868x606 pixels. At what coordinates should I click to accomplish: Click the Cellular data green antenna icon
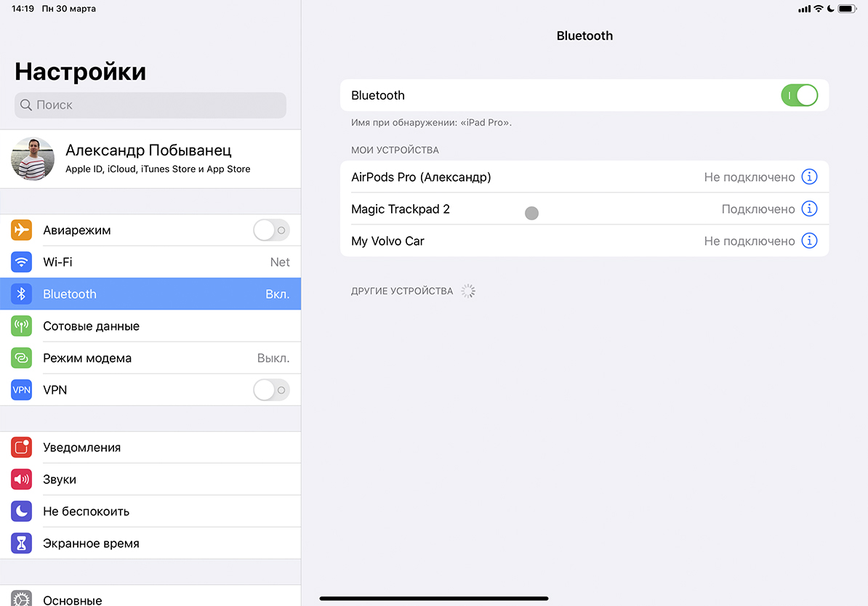pyautogui.click(x=22, y=326)
